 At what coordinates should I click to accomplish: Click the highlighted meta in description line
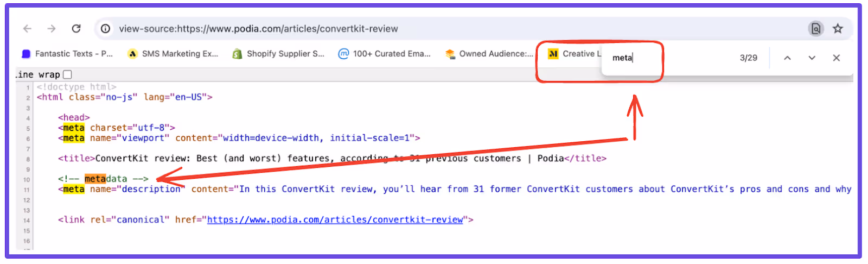(x=74, y=189)
